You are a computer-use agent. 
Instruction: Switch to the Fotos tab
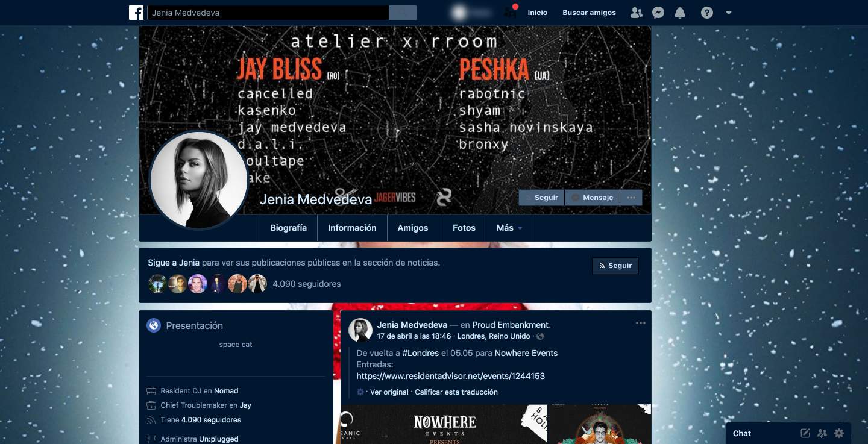tap(464, 228)
